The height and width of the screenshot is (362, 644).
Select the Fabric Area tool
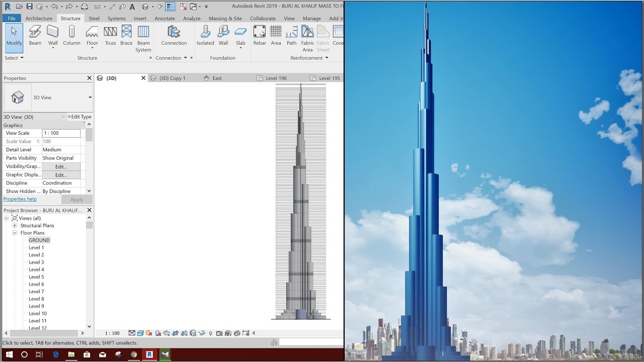pos(307,39)
